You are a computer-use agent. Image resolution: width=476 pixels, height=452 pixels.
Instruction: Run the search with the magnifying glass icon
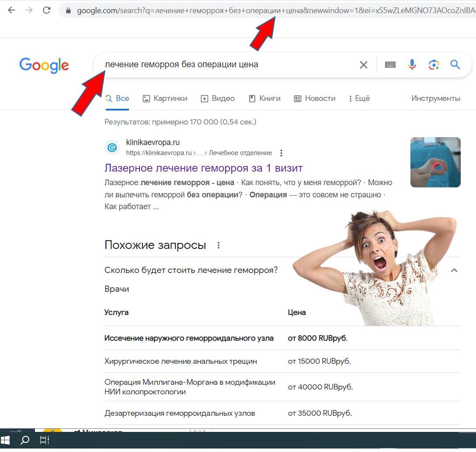tap(455, 65)
